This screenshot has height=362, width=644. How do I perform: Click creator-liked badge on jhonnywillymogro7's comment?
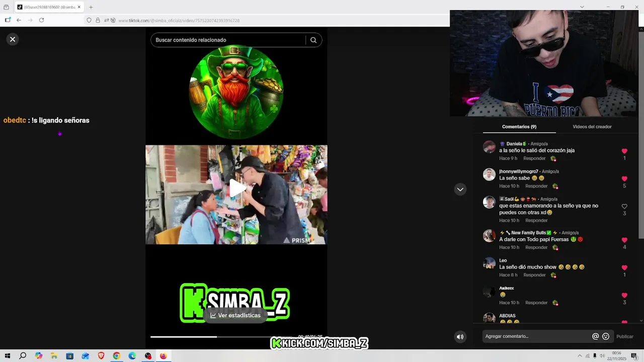coord(555,186)
